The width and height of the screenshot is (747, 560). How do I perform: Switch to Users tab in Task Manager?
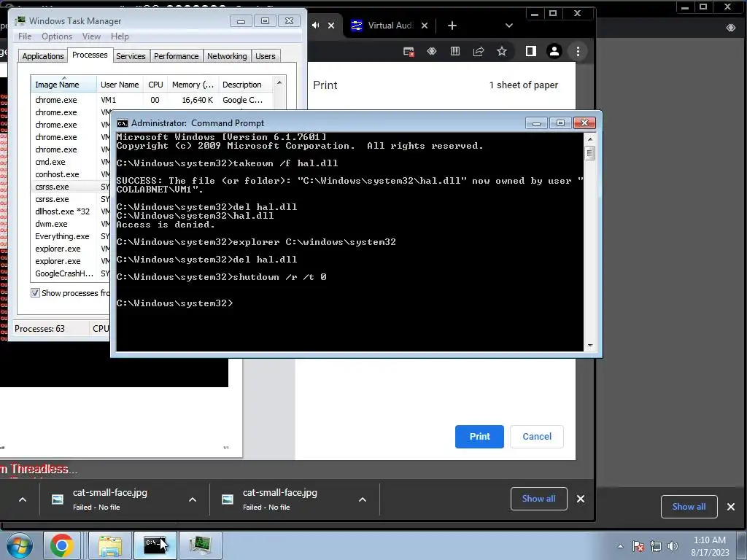pos(266,56)
